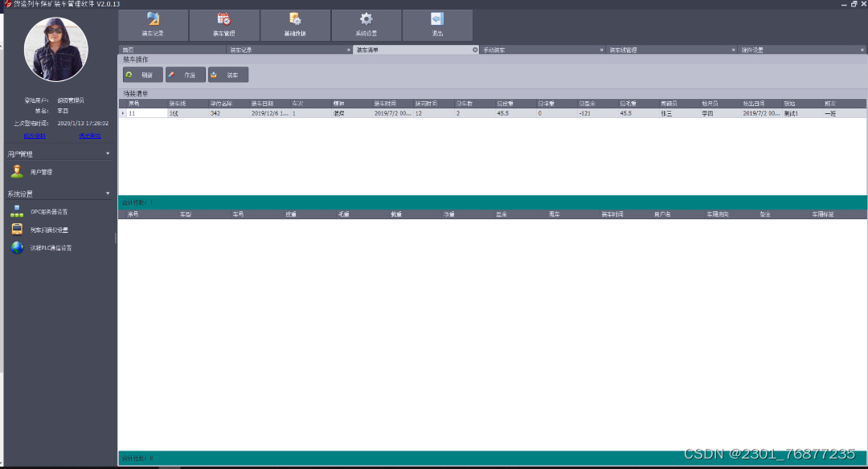
Task: Select the cell with 序号 11
Action: [147, 113]
